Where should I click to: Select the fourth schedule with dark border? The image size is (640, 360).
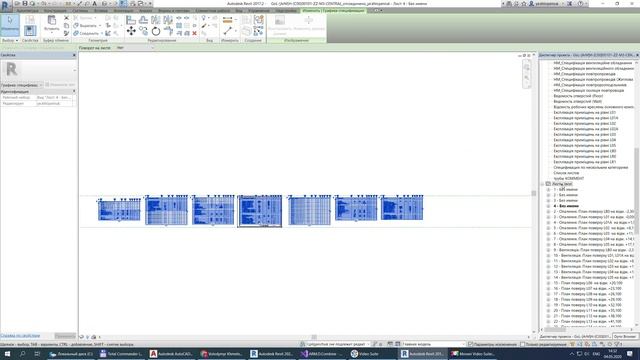point(260,211)
